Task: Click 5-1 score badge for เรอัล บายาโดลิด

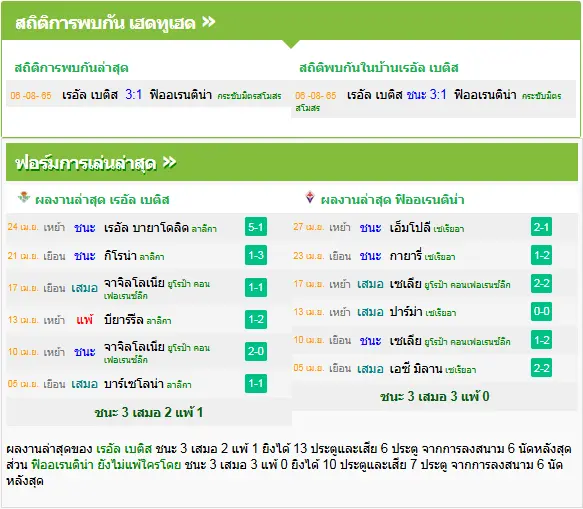Action: pyautogui.click(x=256, y=227)
